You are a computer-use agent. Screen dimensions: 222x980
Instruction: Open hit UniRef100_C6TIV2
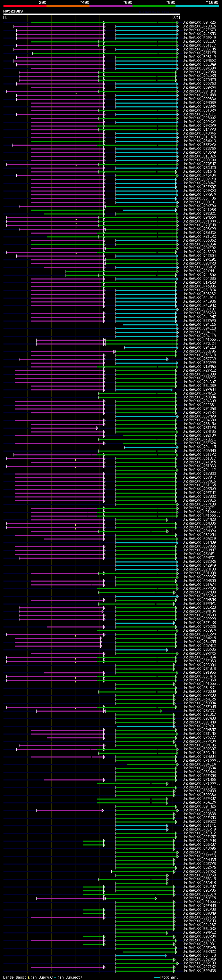[199, 455]
